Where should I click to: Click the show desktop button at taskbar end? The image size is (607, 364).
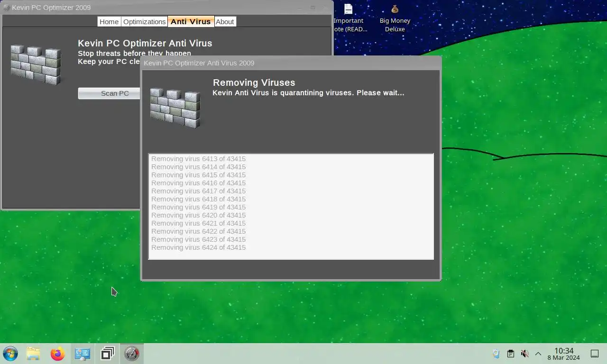595,354
